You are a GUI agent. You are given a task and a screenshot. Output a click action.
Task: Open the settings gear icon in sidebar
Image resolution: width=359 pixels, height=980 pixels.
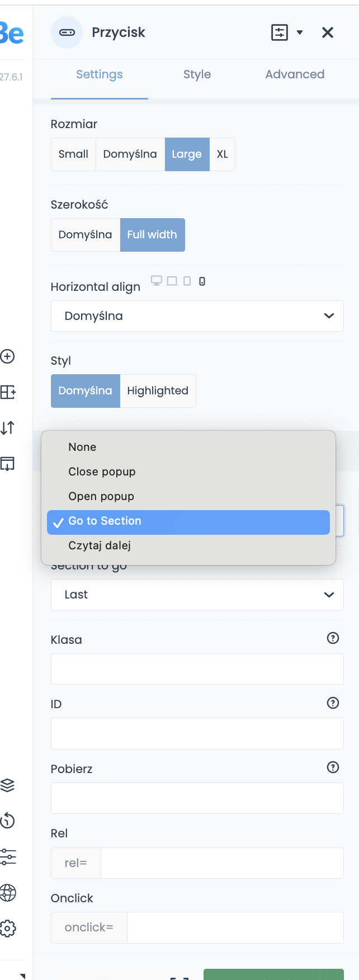(x=7, y=929)
